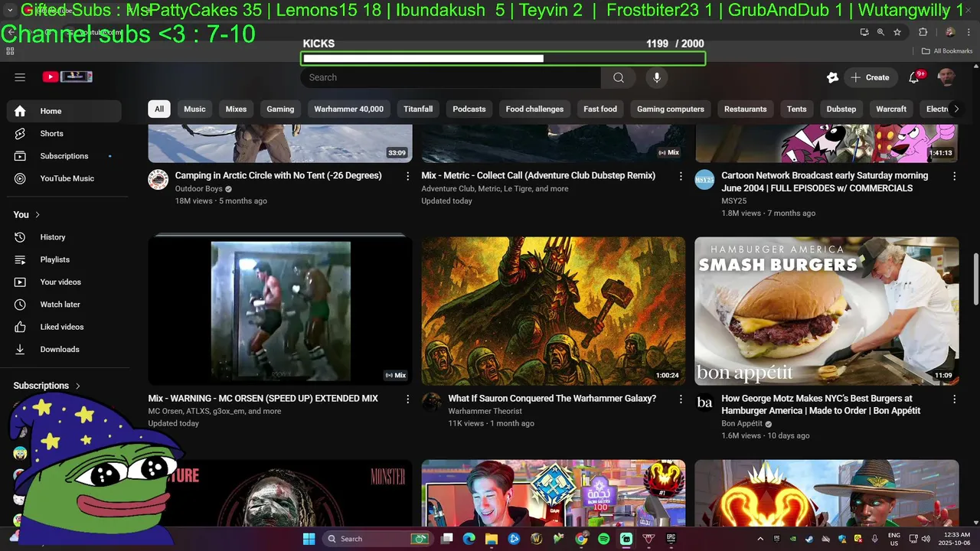
Task: Show hidden system tray icons
Action: tap(760, 539)
